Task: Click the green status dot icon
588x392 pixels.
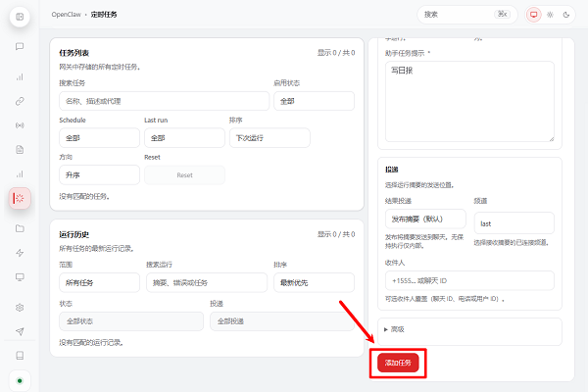Action: point(20,381)
